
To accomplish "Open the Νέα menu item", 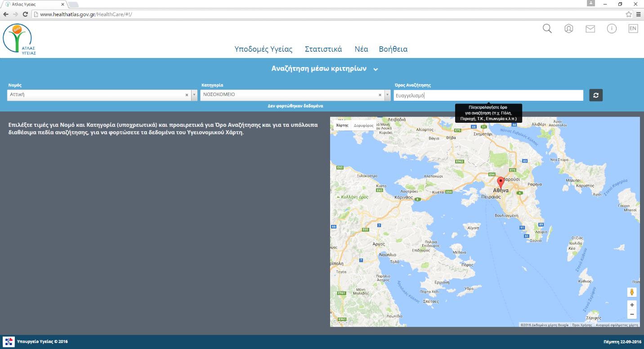I will (x=361, y=49).
